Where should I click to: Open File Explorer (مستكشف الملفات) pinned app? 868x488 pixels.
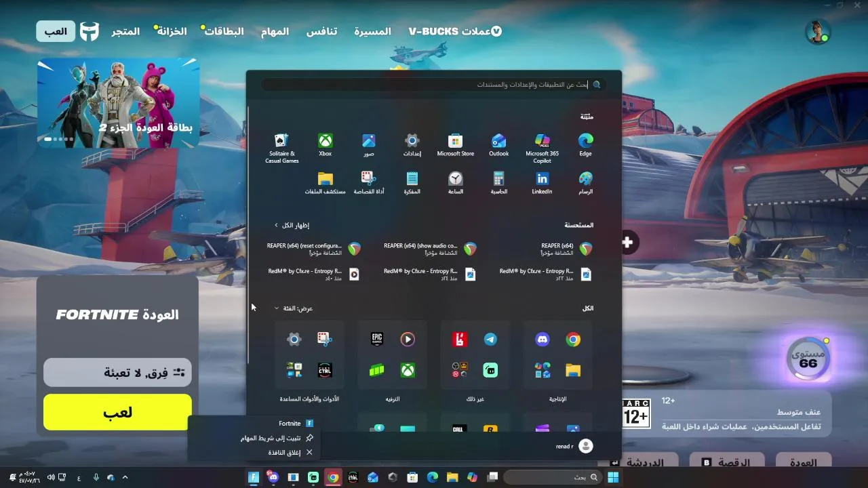click(x=325, y=183)
